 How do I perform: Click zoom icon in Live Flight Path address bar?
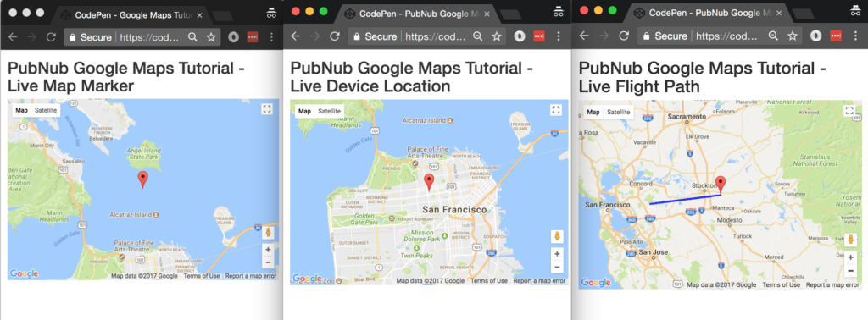point(773,36)
